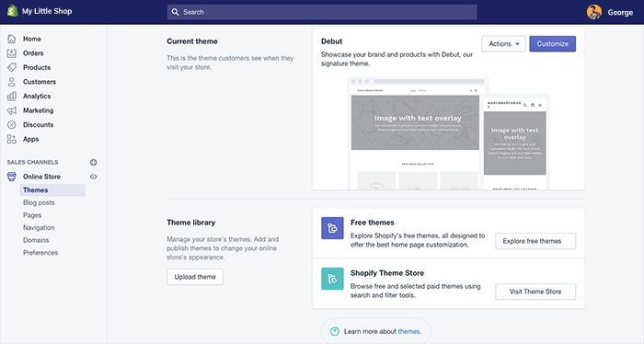This screenshot has width=644, height=344.
Task: Click Explore free themes button
Action: (535, 241)
